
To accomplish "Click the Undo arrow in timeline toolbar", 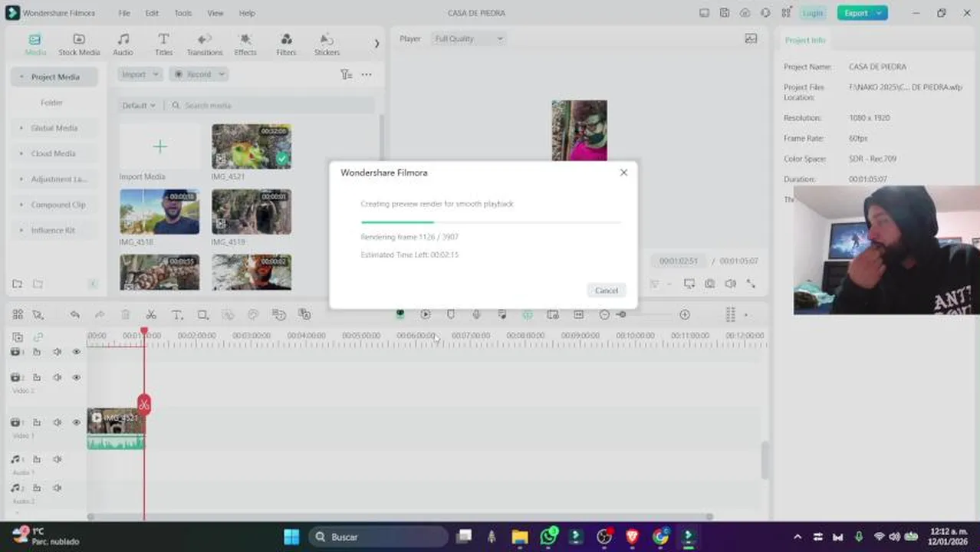I will point(74,314).
